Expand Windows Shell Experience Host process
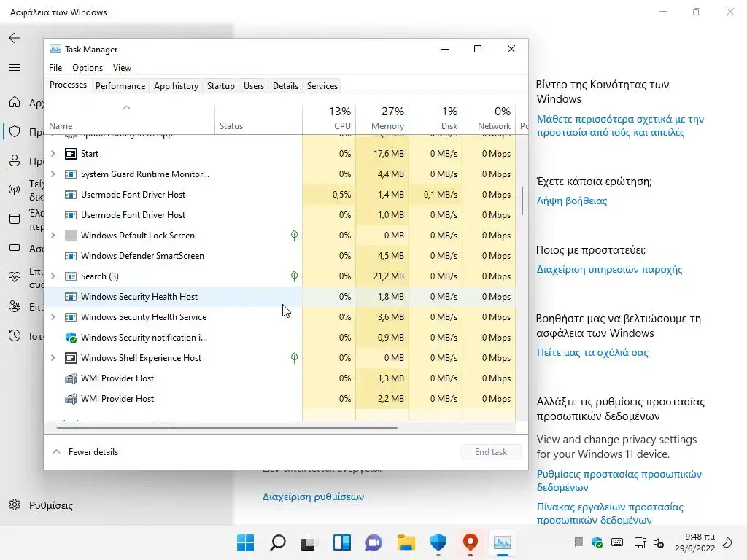Screen dimensions: 747x560 tap(53, 357)
